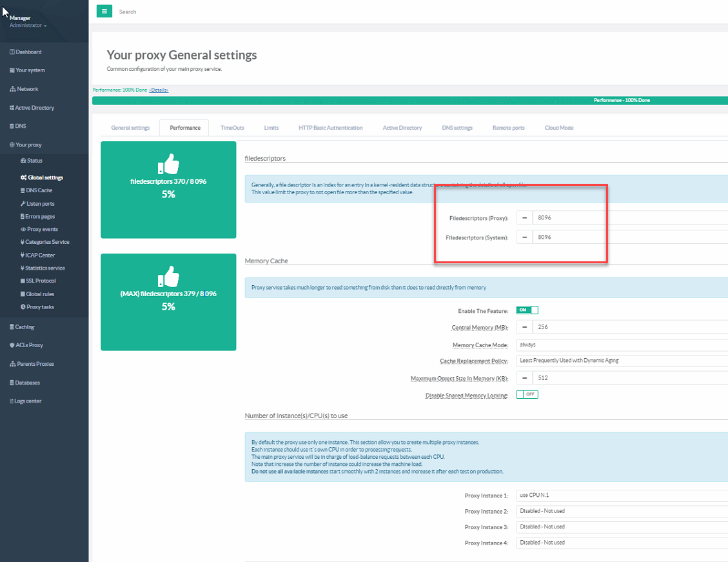Open Listen ports in the sidebar
The height and width of the screenshot is (562, 728).
pyautogui.click(x=40, y=203)
